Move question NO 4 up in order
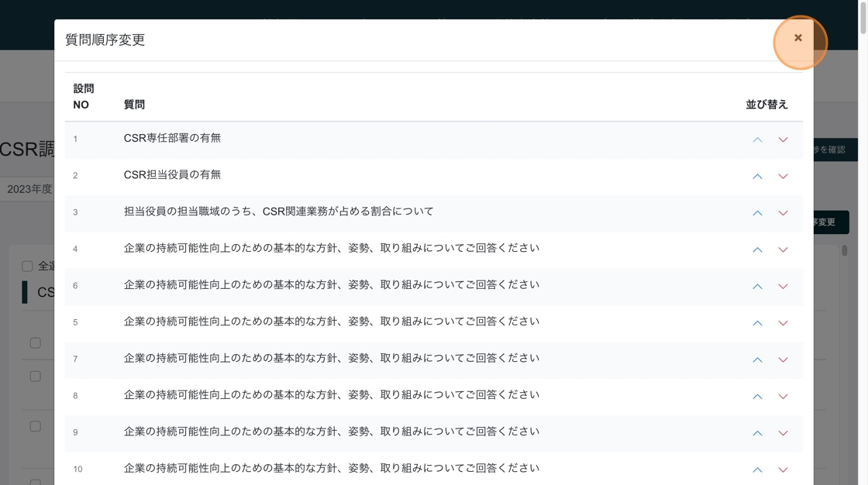This screenshot has width=868, height=485. [757, 249]
